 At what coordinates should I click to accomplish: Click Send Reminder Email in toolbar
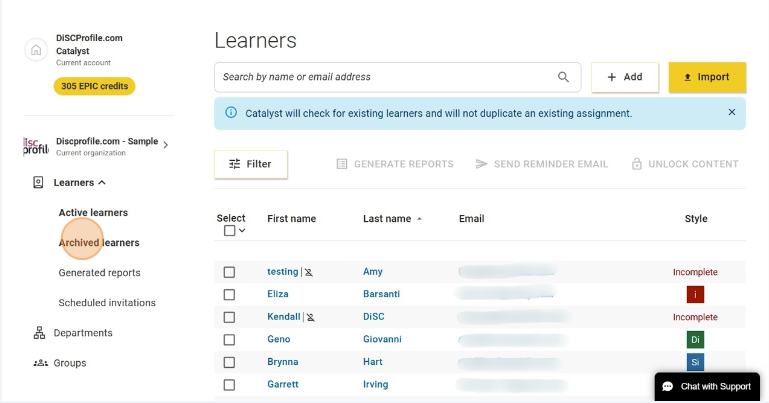click(x=541, y=164)
